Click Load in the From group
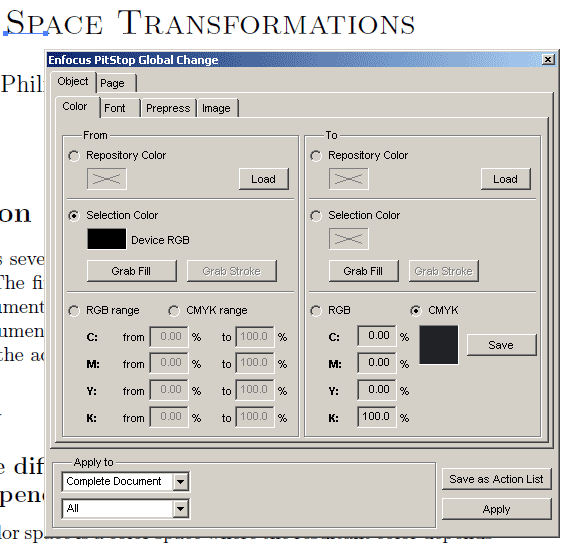The height and width of the screenshot is (547, 566). [264, 179]
